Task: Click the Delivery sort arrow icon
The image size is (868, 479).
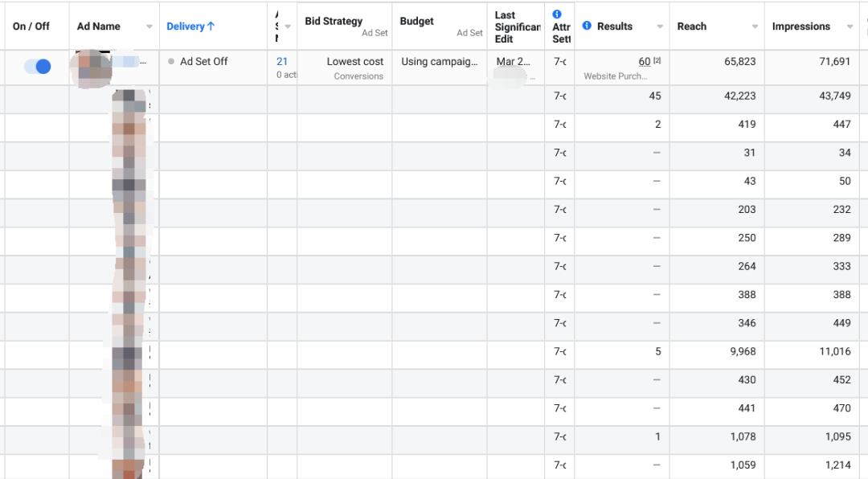Action: [211, 27]
